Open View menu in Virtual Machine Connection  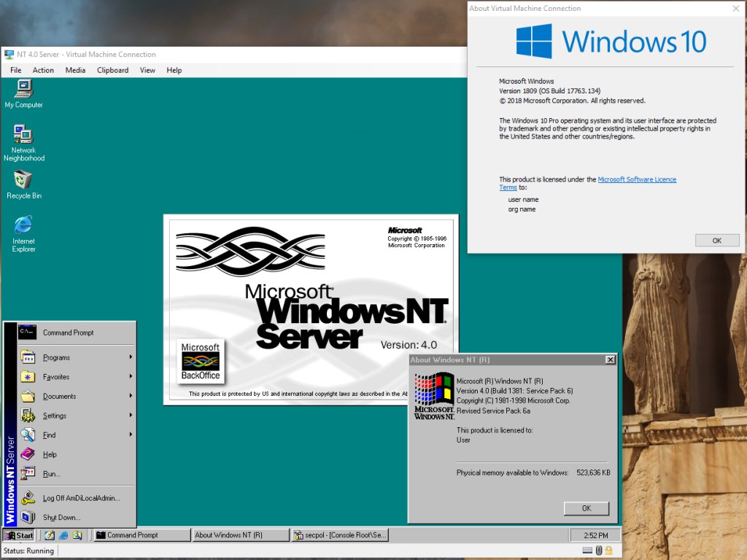pyautogui.click(x=147, y=70)
